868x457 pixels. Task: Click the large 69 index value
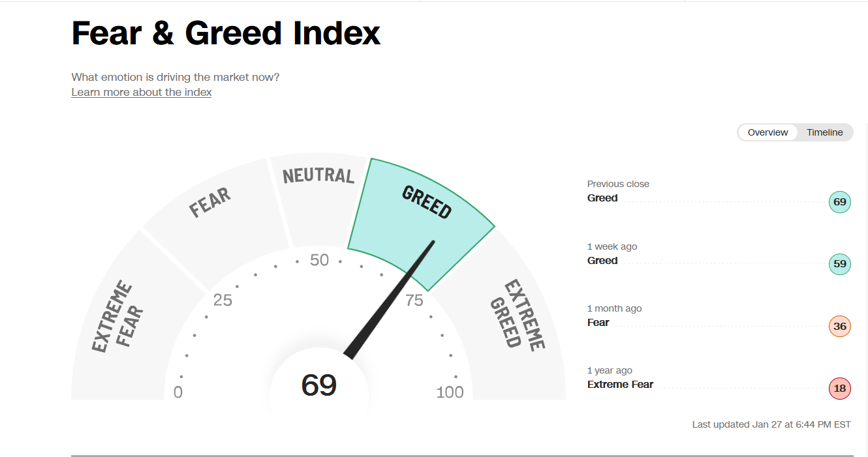318,385
